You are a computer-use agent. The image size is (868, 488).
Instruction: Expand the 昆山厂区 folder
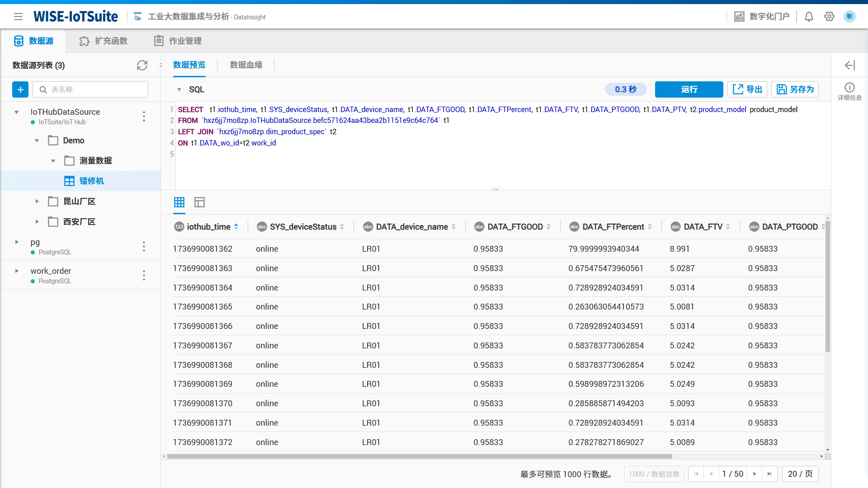click(37, 202)
